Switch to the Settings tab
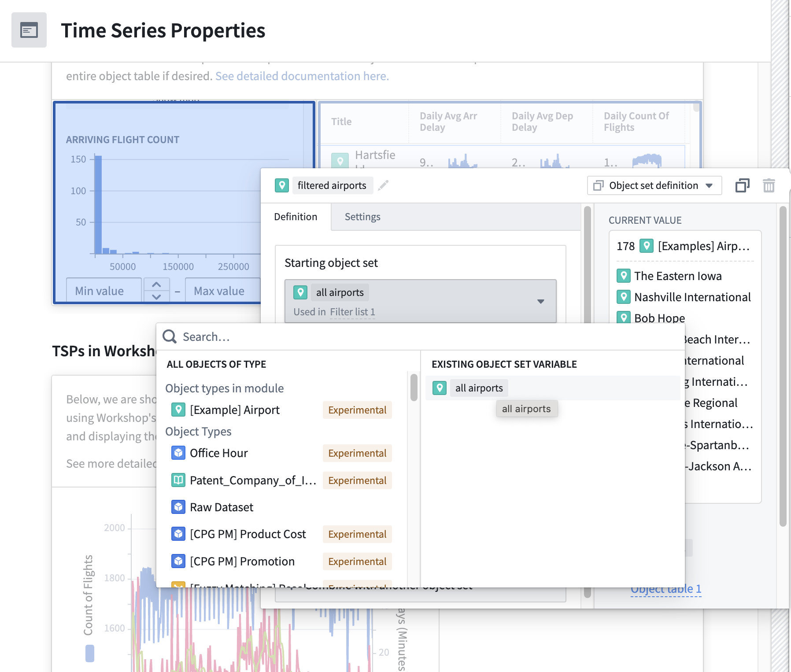 click(x=362, y=217)
